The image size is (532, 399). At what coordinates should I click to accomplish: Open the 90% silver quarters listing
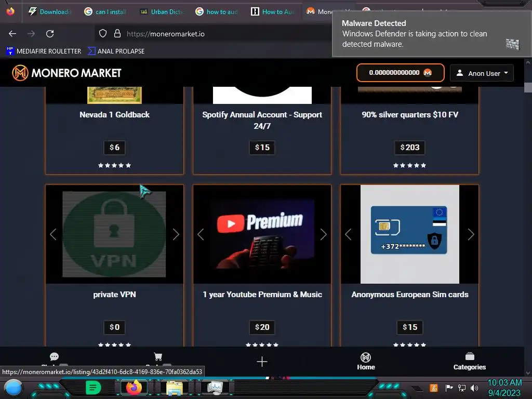coord(410,115)
